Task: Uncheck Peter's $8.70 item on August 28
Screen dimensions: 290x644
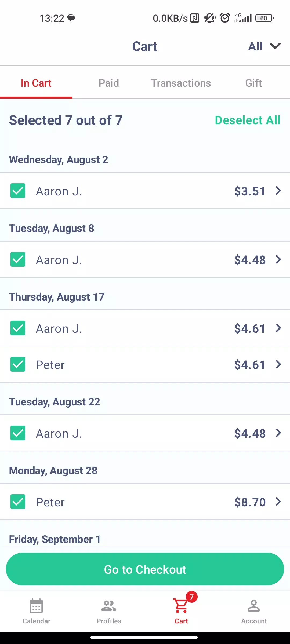Action: coord(18,502)
